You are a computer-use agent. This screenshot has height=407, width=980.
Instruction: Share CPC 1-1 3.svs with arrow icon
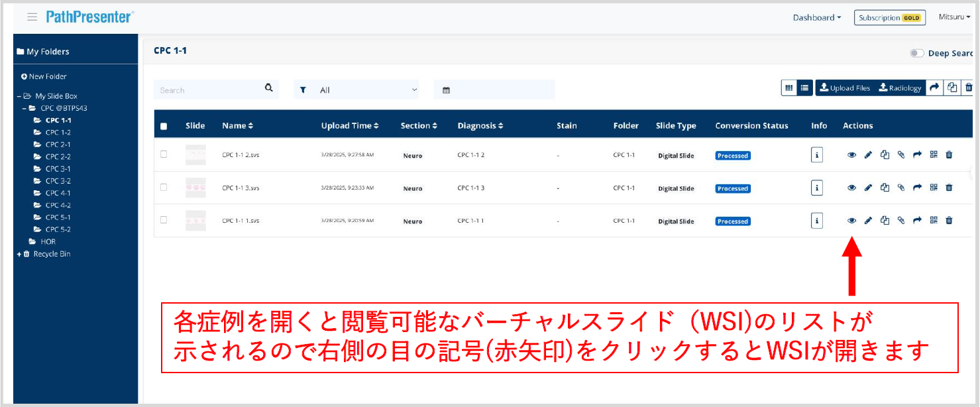[x=918, y=188]
